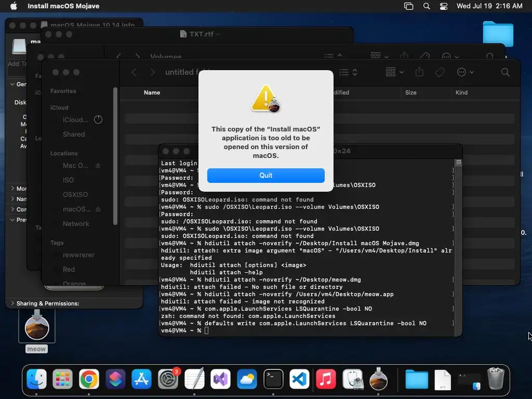Screen dimensions: 532x399
Task: Open the RTF document in the Dock
Action: (x=443, y=380)
